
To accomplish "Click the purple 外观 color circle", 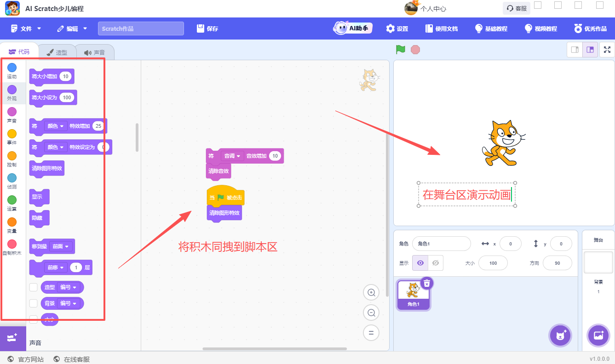I will [12, 91].
